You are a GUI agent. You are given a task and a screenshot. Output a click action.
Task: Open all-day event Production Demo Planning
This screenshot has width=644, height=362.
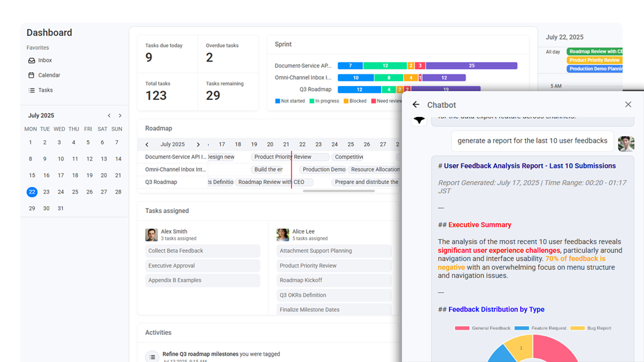coord(595,69)
